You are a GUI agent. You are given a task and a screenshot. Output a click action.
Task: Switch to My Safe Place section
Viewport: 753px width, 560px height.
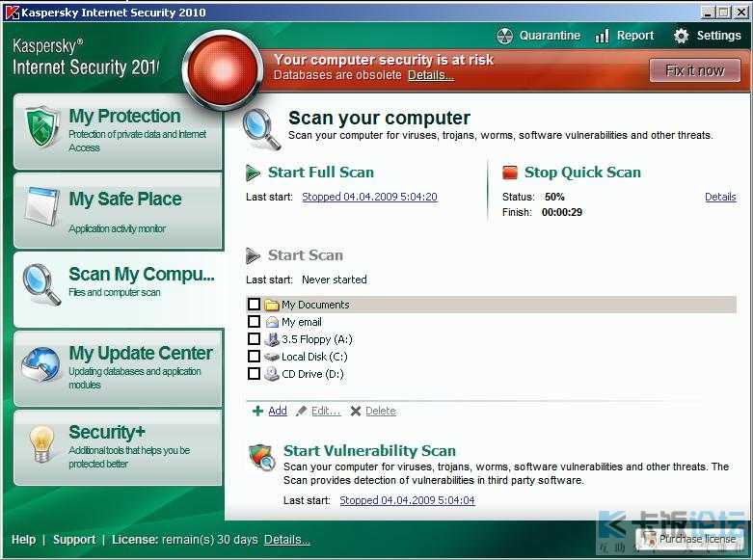[x=119, y=211]
